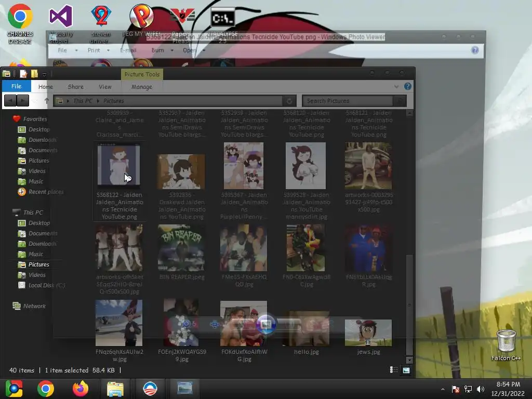
Task: Launch Firefox from the taskbar
Action: (x=81, y=389)
